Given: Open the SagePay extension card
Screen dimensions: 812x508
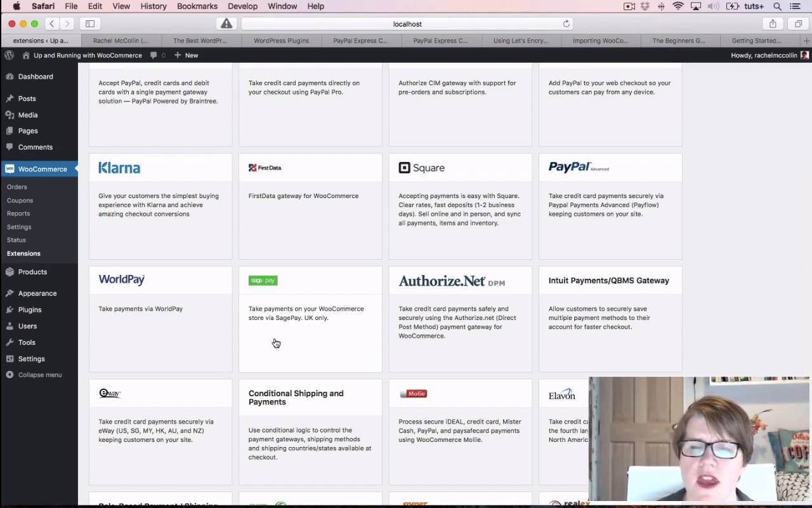Looking at the screenshot, I should [310, 319].
